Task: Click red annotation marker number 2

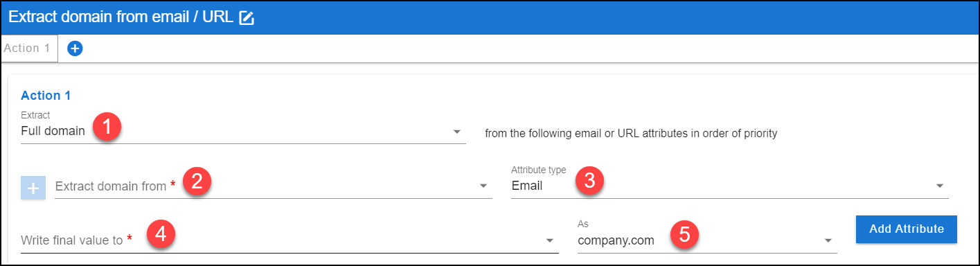Action: click(197, 182)
